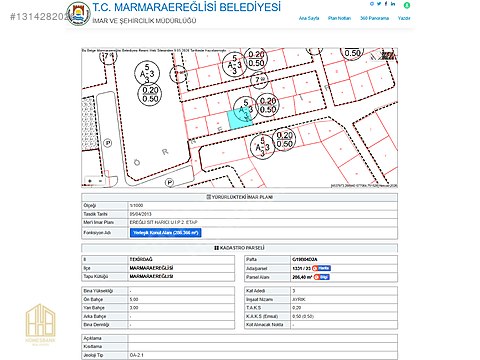Click the Harita button next to 1331 / 23
The width and height of the screenshot is (480, 360).
tap(322, 268)
